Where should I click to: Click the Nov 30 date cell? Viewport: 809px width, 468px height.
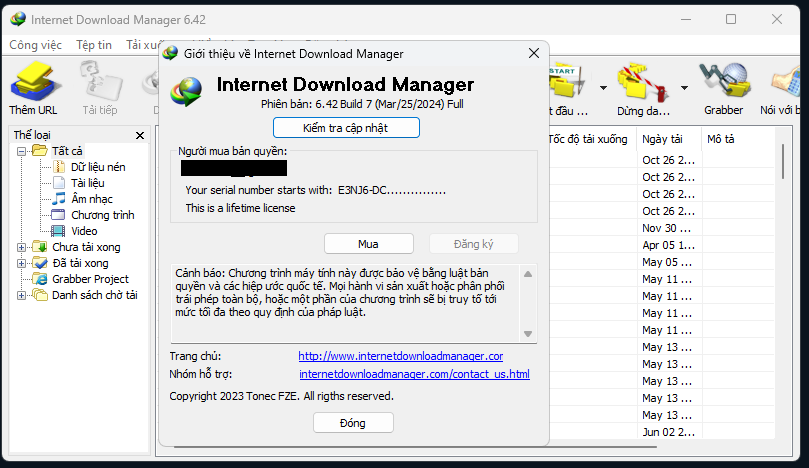click(x=669, y=228)
